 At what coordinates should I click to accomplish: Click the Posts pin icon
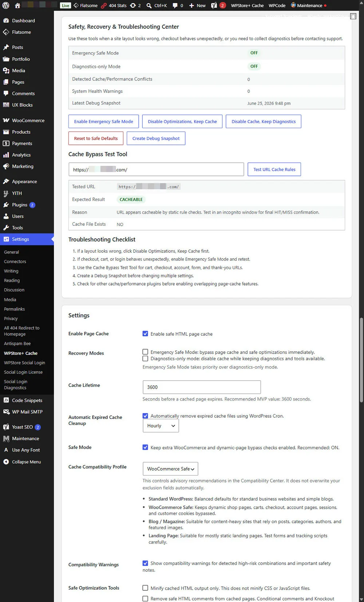(6, 47)
